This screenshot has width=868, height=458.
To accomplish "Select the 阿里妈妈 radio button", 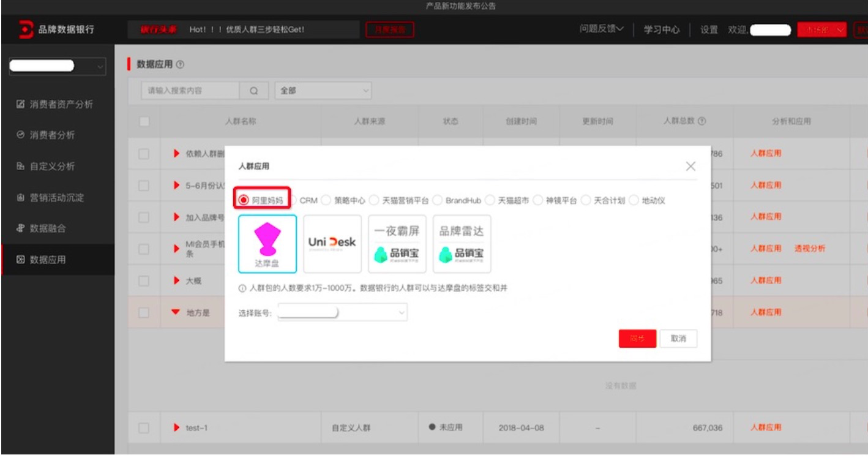I will 244,200.
